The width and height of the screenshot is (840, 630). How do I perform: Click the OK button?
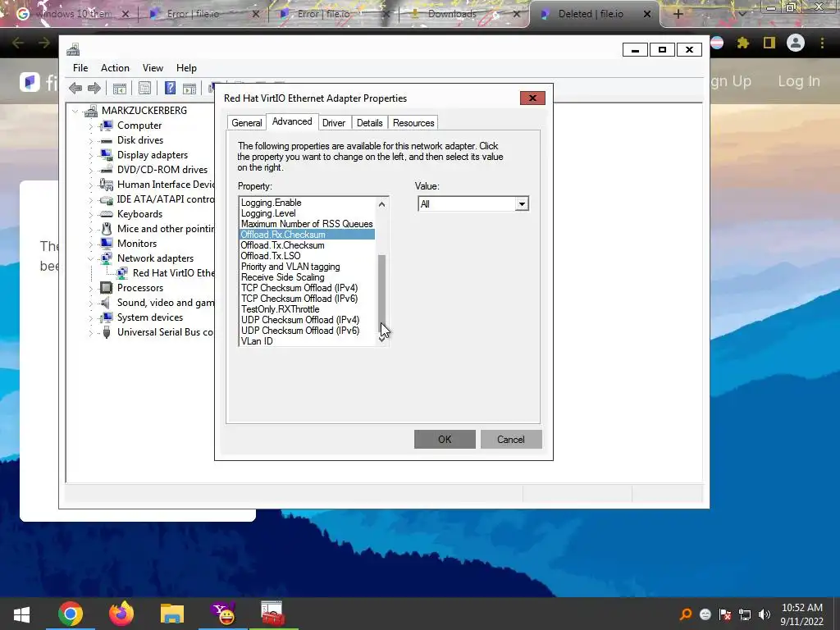pos(445,440)
